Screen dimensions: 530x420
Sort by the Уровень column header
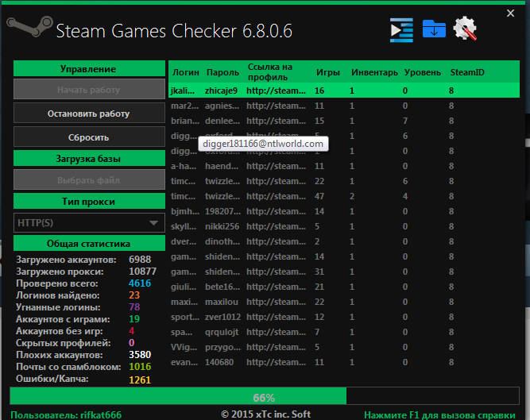(423, 72)
